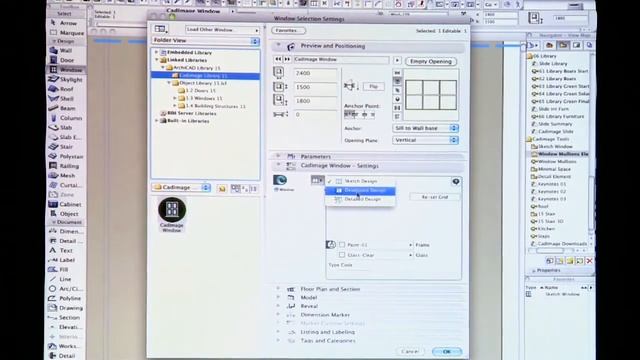640x360 pixels.
Task: Select the Roof tool
Action: 61,89
